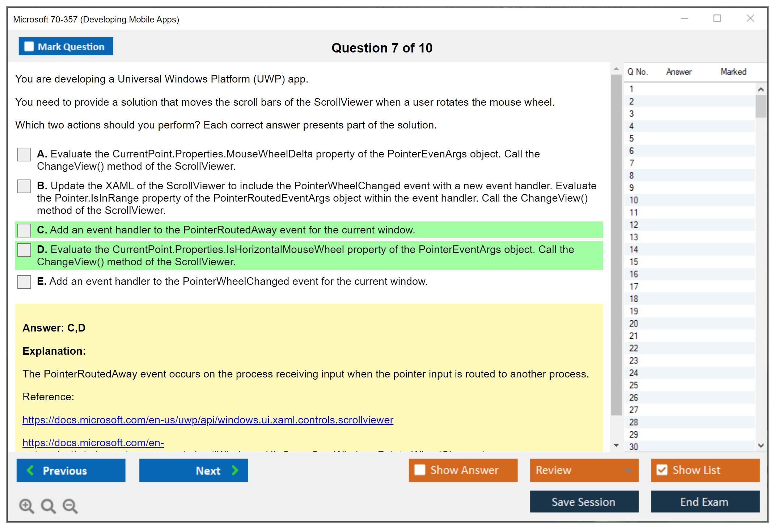
Task: Click the zoom out magnifier icon
Action: tap(70, 506)
